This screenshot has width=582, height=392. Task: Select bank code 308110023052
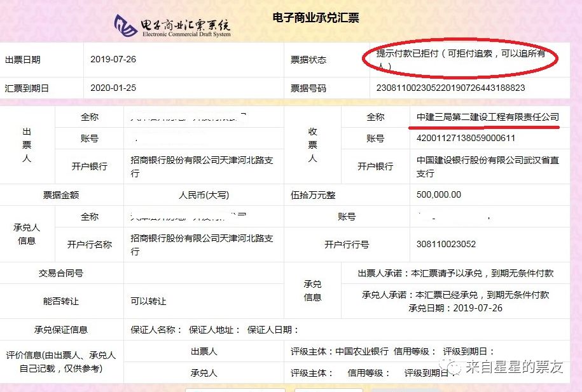tap(446, 245)
